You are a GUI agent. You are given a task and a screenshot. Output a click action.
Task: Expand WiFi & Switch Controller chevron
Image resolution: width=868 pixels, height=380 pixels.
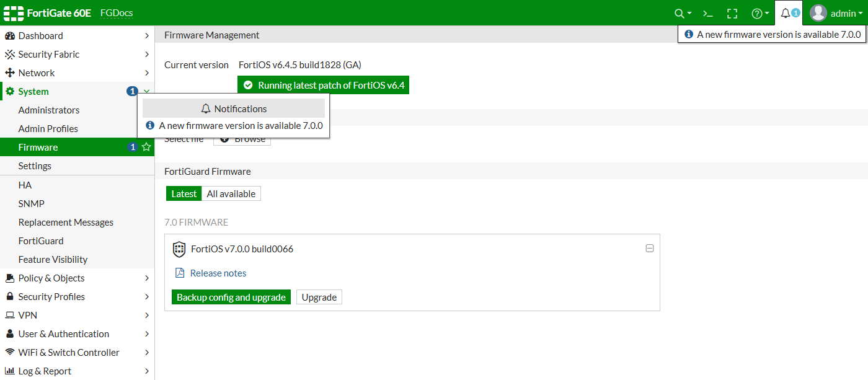coord(147,352)
